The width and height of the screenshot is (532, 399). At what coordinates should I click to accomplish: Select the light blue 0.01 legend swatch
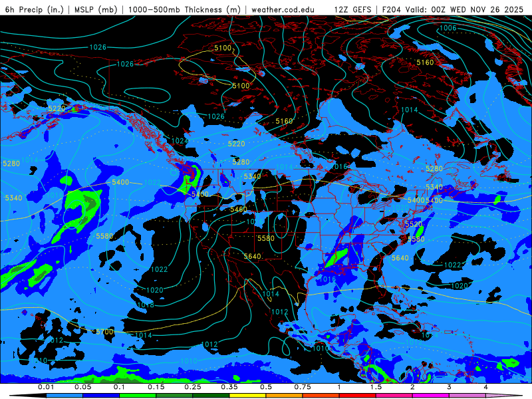[65, 396]
